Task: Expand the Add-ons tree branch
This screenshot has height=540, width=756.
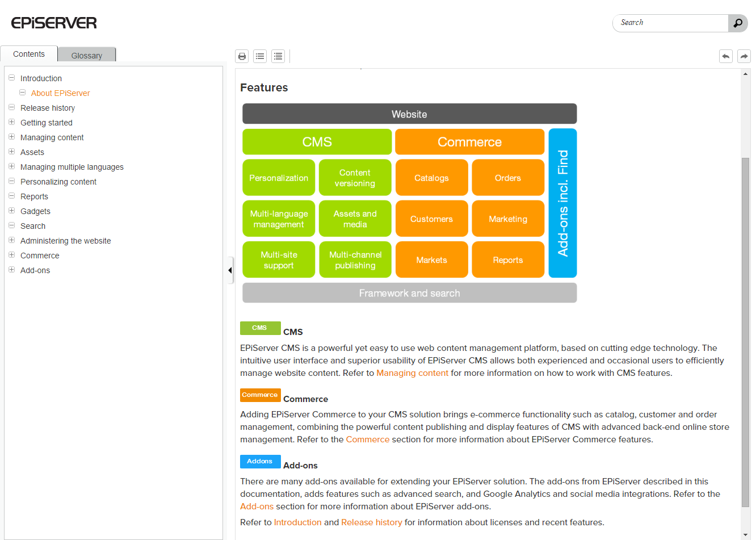Action: 11,270
